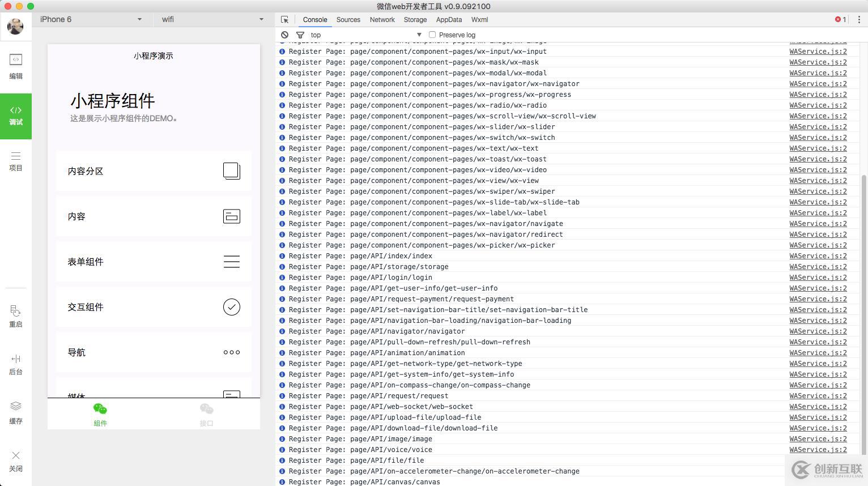
Task: Clear the console with the ban icon
Action: point(284,35)
